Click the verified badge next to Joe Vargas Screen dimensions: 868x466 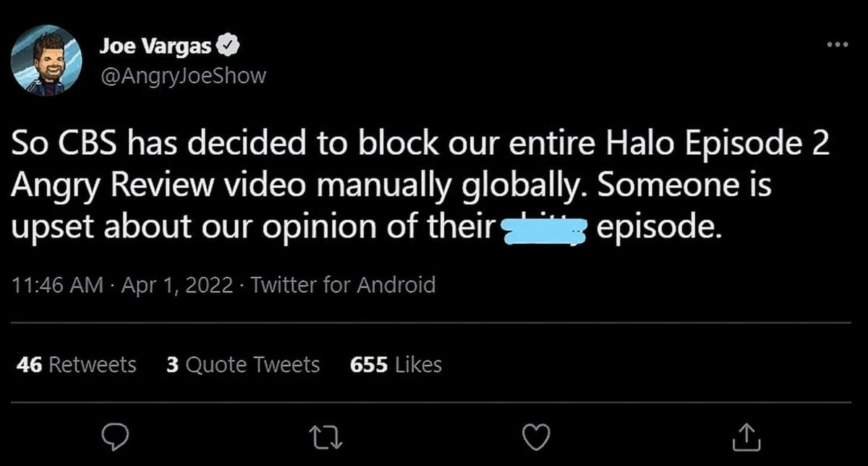point(229,43)
